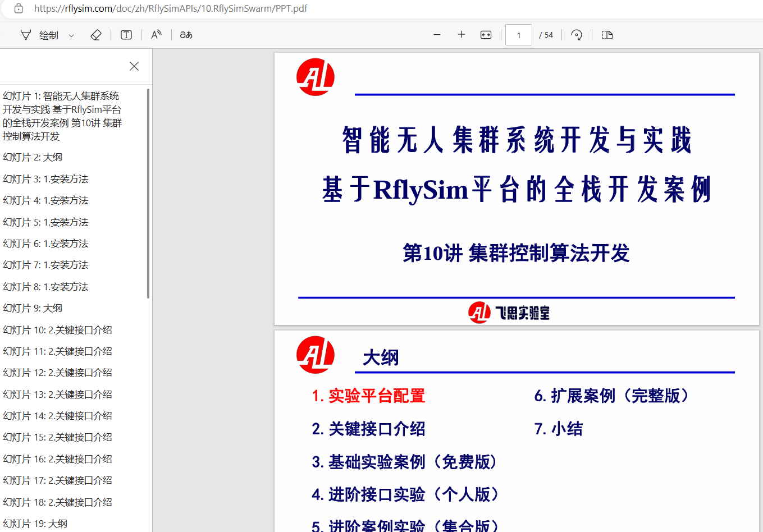The height and width of the screenshot is (532, 763).
Task: Toggle Fit to width view
Action: pos(486,35)
